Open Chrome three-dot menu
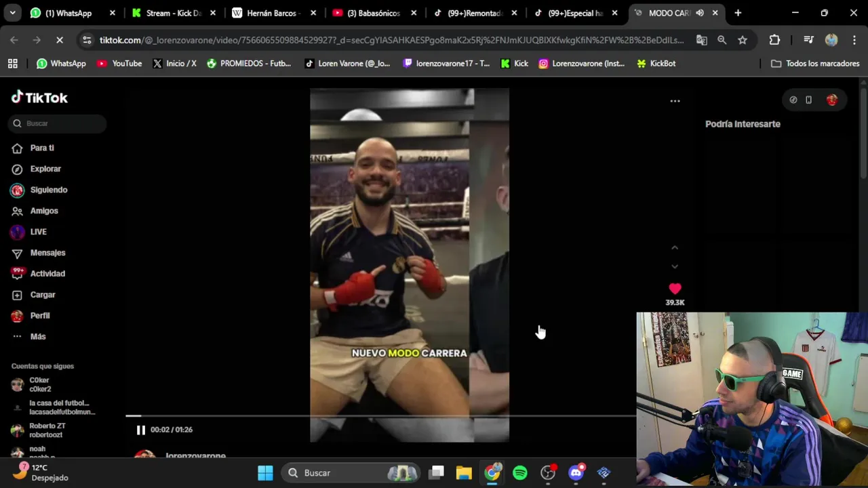The height and width of the screenshot is (488, 868). [853, 40]
